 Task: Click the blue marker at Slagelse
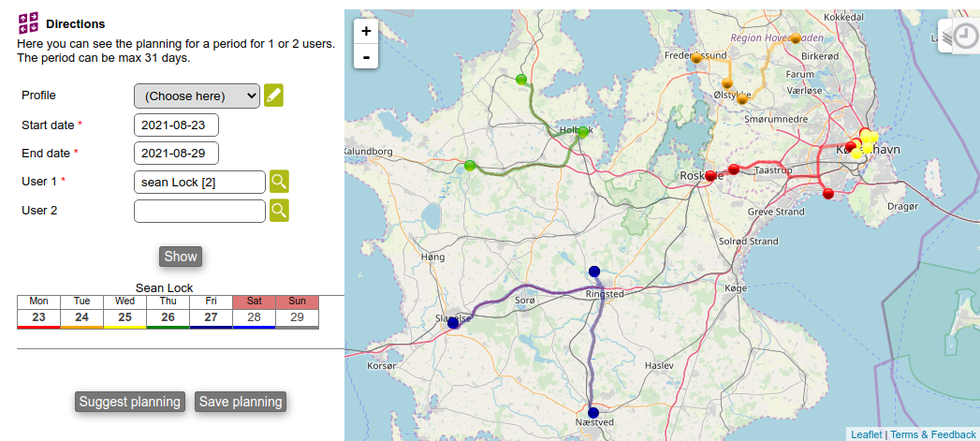[453, 322]
